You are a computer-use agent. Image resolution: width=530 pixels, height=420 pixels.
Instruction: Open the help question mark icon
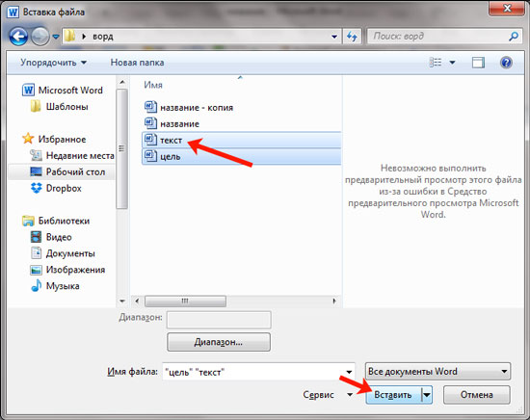[x=506, y=63]
